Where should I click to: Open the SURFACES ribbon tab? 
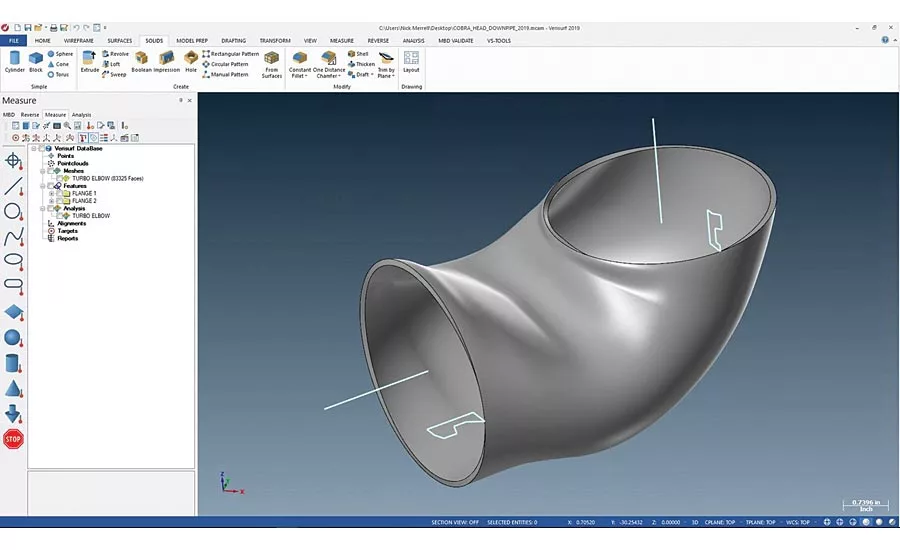(x=120, y=41)
